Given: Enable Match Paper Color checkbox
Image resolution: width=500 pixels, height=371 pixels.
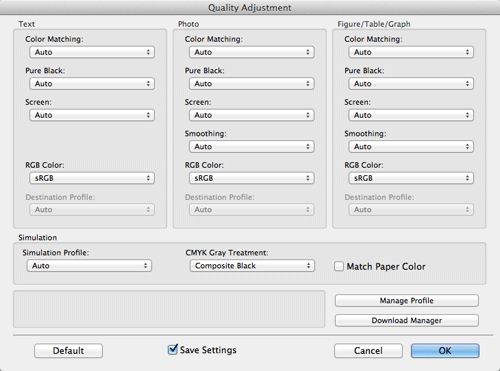Looking at the screenshot, I should tap(339, 266).
